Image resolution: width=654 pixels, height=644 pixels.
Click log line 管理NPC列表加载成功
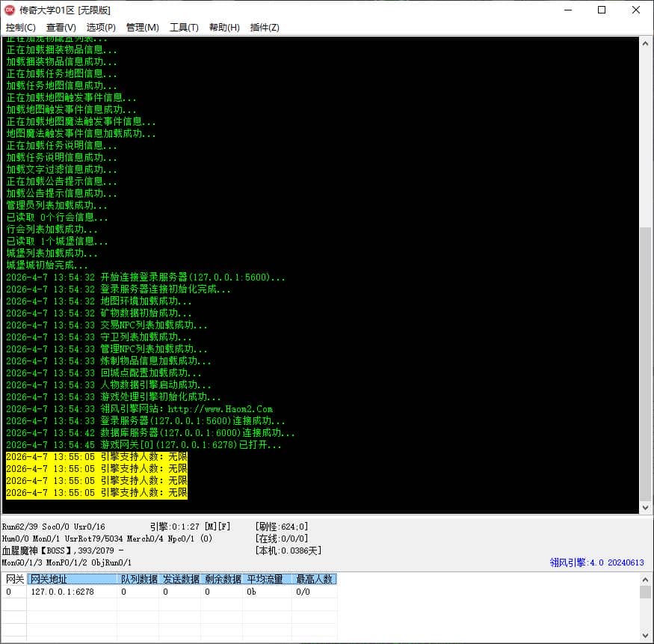click(x=106, y=349)
